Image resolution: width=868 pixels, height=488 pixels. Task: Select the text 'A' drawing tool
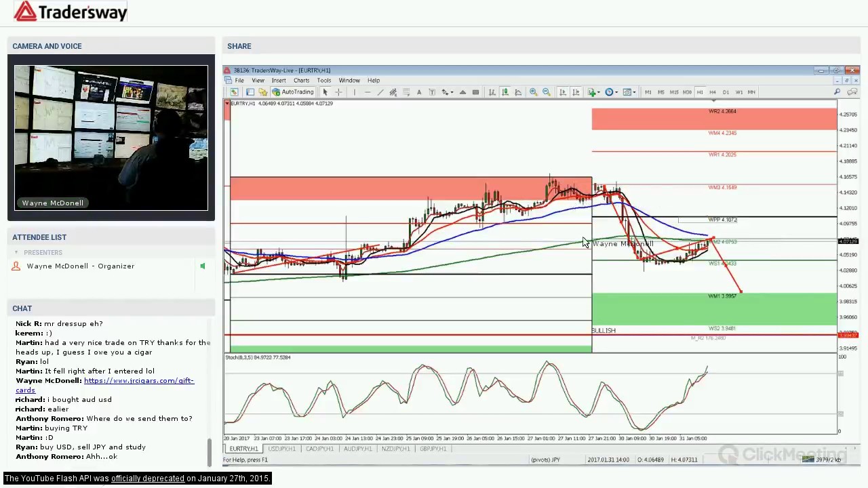pos(419,92)
